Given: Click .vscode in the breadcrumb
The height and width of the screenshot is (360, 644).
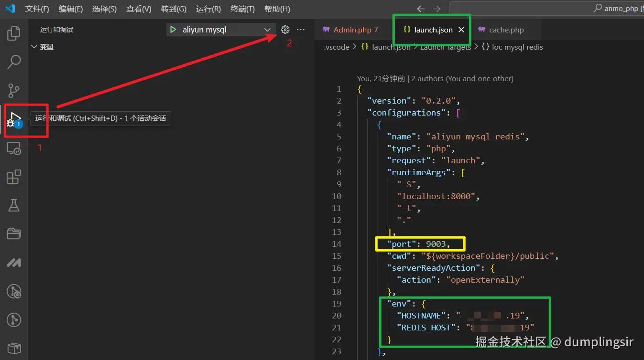Looking at the screenshot, I should tap(337, 47).
